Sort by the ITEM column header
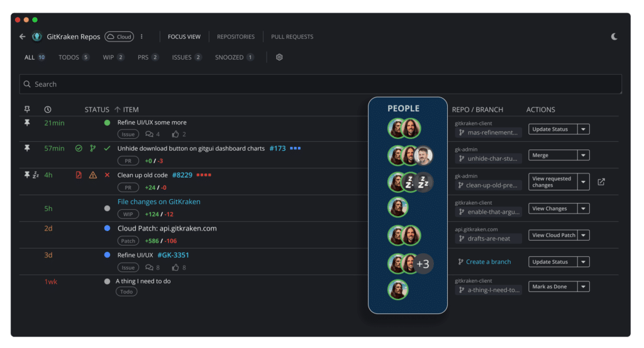644x348 pixels. pyautogui.click(x=126, y=109)
